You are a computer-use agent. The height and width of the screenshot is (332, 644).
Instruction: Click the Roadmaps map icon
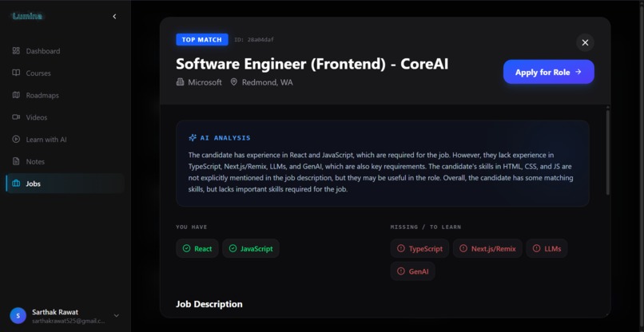coord(16,95)
